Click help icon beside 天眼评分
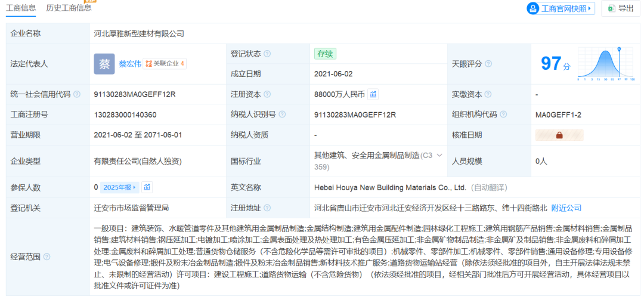This screenshot has width=644, height=300. point(488,64)
